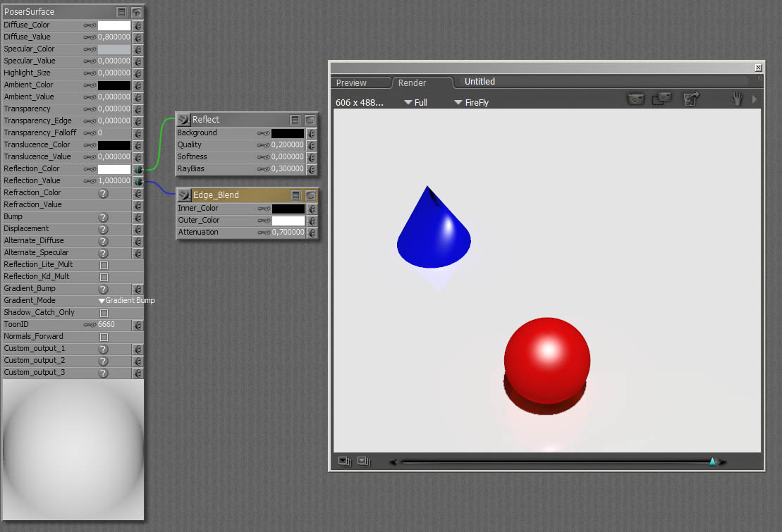782x532 pixels.
Task: Click the left arrow of the render slider
Action: pos(393,462)
